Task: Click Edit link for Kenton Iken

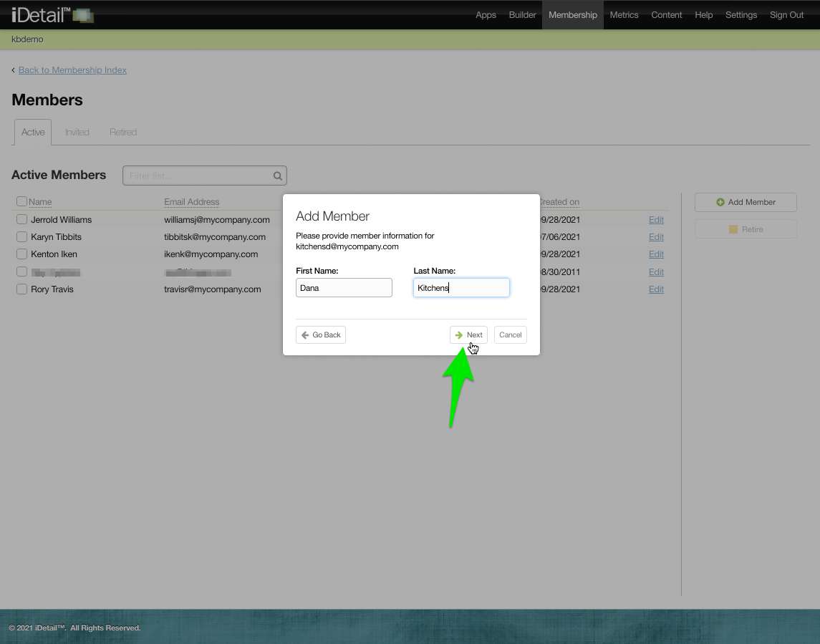Action: 656,254
